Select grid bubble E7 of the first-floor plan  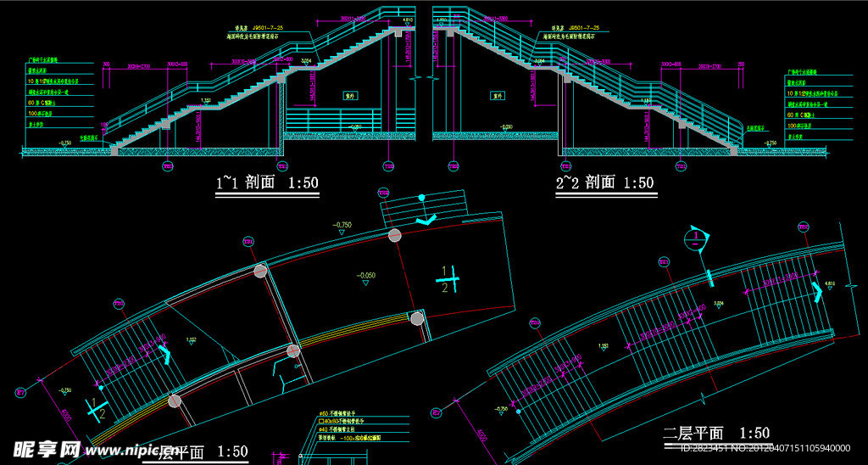(21, 393)
